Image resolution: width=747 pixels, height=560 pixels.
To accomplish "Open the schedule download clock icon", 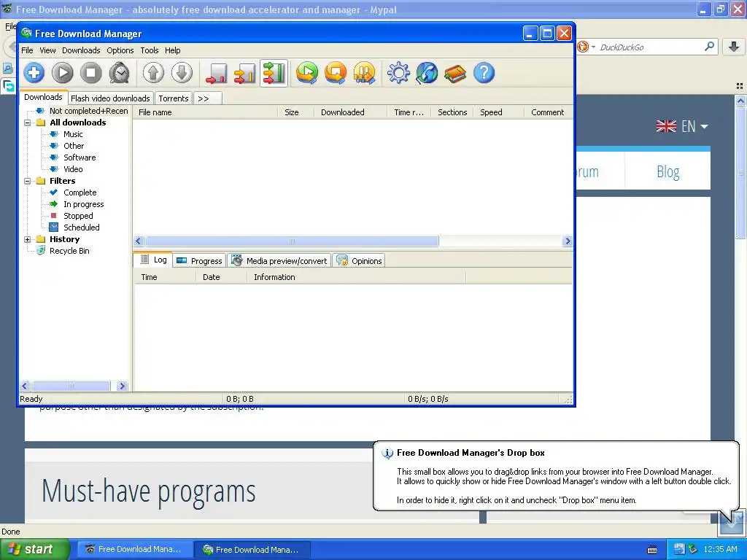I will [120, 73].
